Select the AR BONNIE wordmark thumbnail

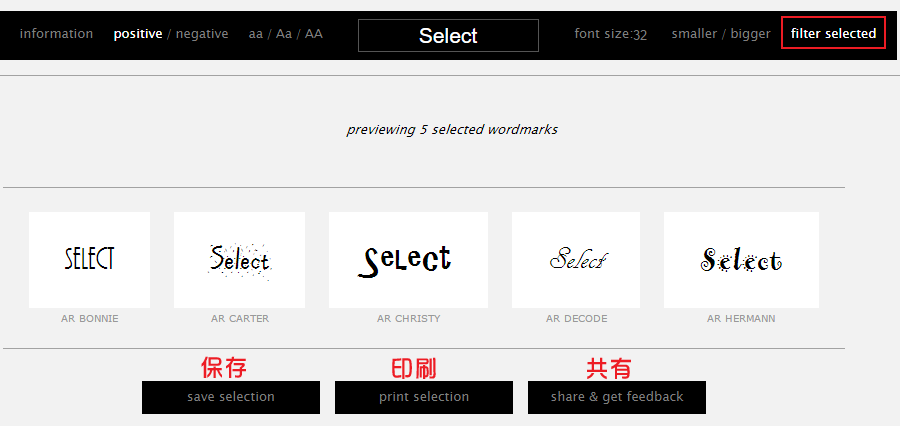pyautogui.click(x=90, y=260)
